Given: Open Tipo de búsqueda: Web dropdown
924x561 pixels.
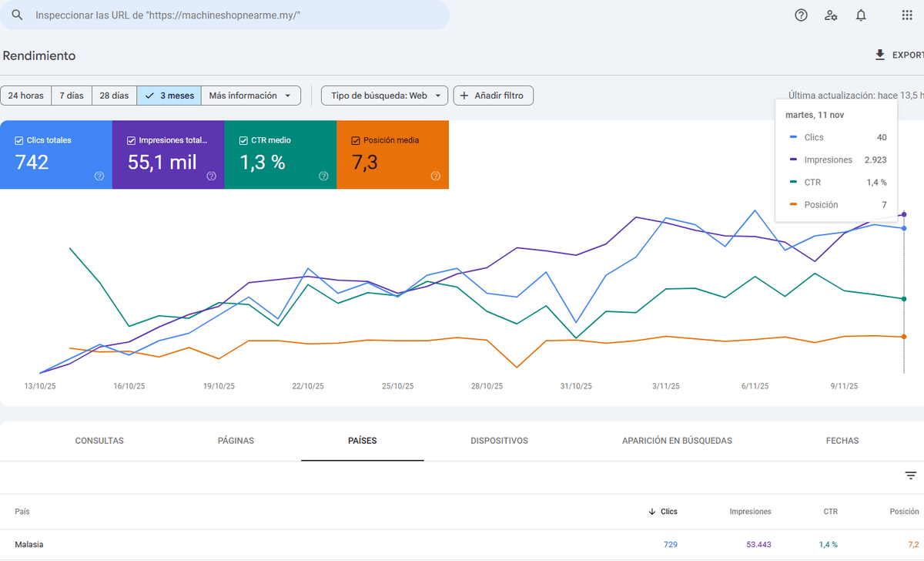Looking at the screenshot, I should (384, 96).
